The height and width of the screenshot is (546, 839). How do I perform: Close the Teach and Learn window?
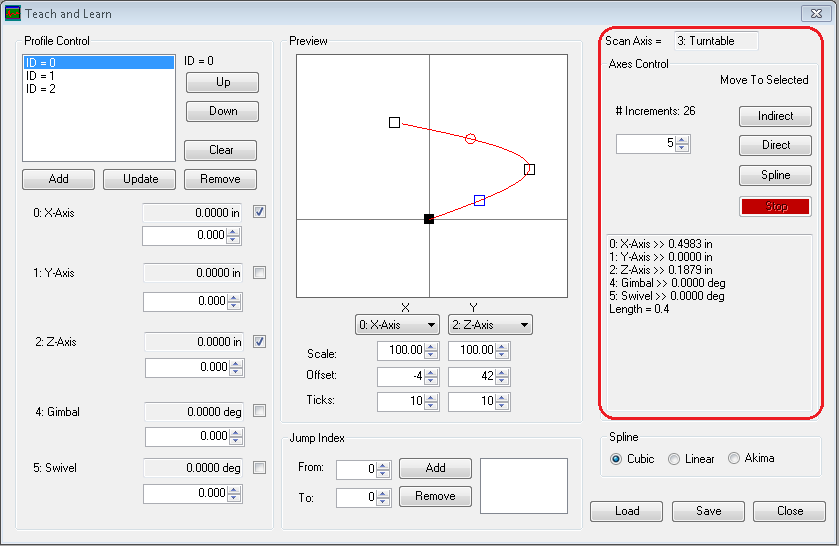pos(817,14)
